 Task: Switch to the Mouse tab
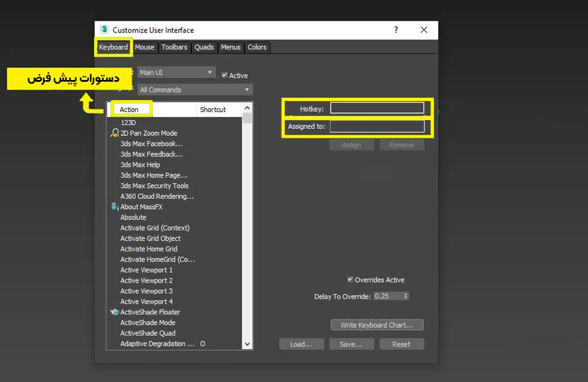tap(145, 47)
